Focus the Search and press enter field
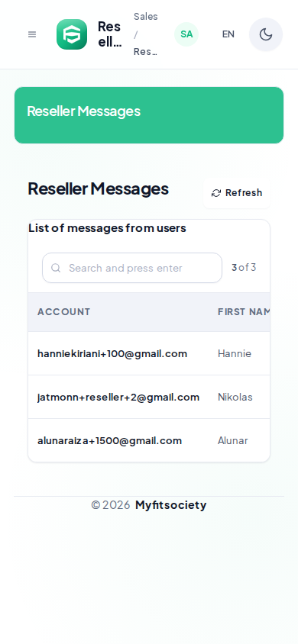The height and width of the screenshot is (644, 298). coord(132,268)
